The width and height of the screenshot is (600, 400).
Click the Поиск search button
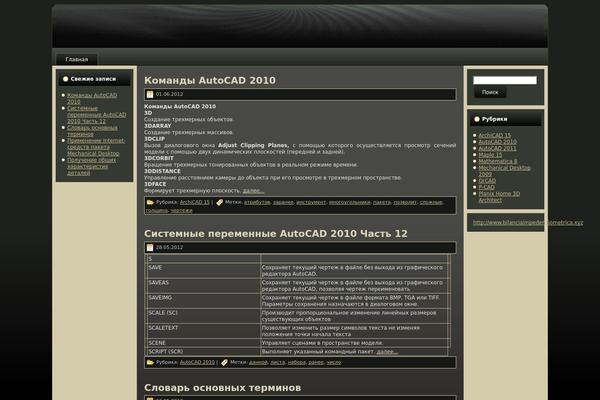pyautogui.click(x=490, y=92)
